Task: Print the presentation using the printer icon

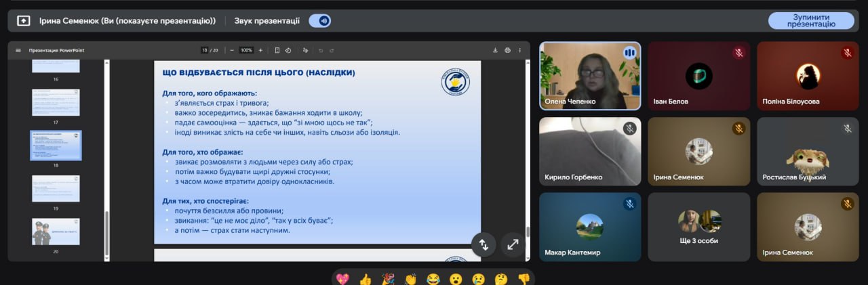Action: [x=507, y=50]
